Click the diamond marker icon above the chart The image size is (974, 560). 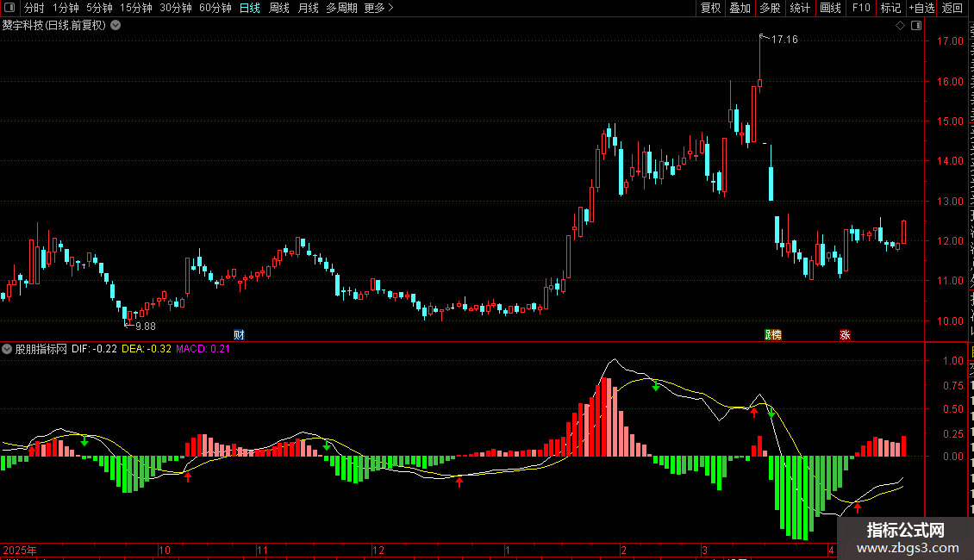click(900, 26)
